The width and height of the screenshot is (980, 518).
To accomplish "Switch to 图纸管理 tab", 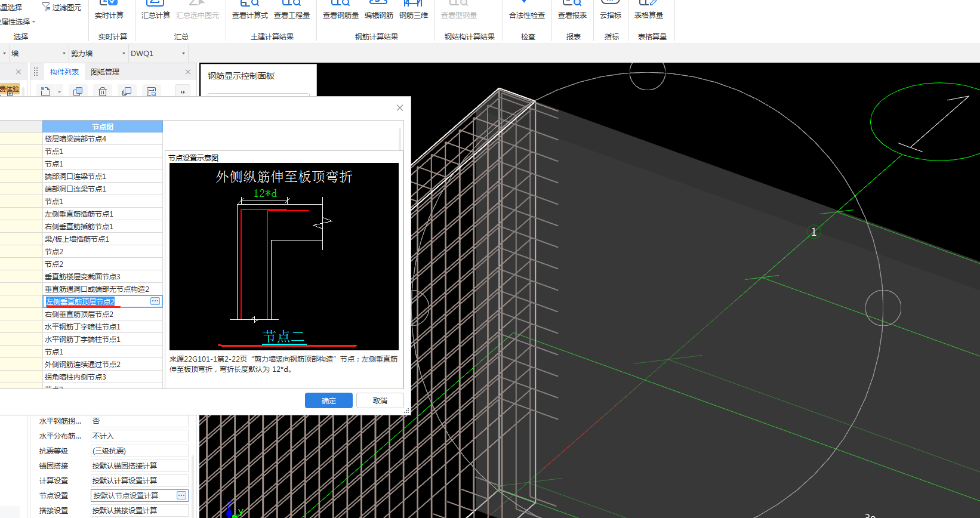I will click(105, 72).
